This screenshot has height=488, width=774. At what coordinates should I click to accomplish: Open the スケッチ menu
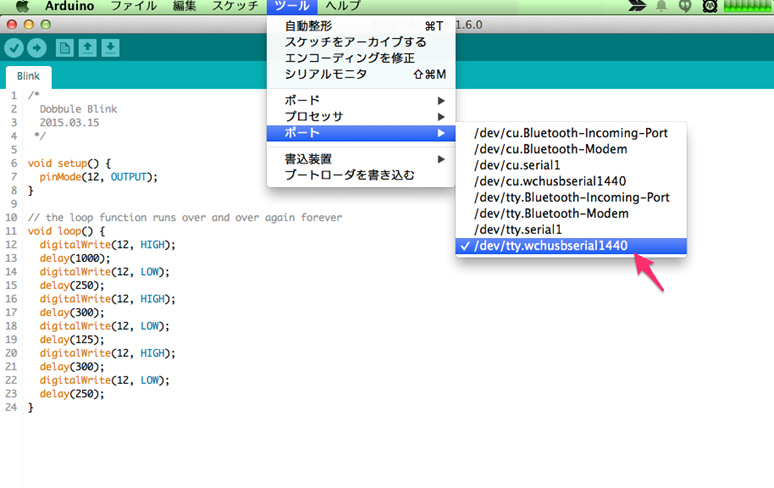pos(235,7)
